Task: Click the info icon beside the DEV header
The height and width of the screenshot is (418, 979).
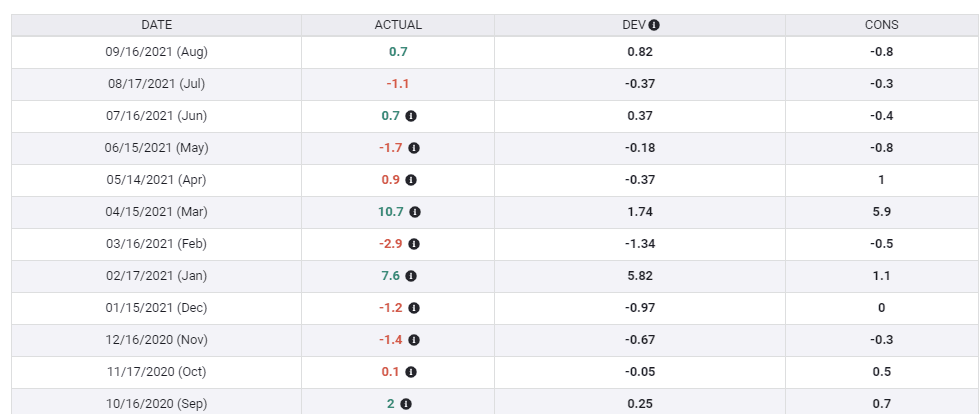Action: pyautogui.click(x=654, y=25)
